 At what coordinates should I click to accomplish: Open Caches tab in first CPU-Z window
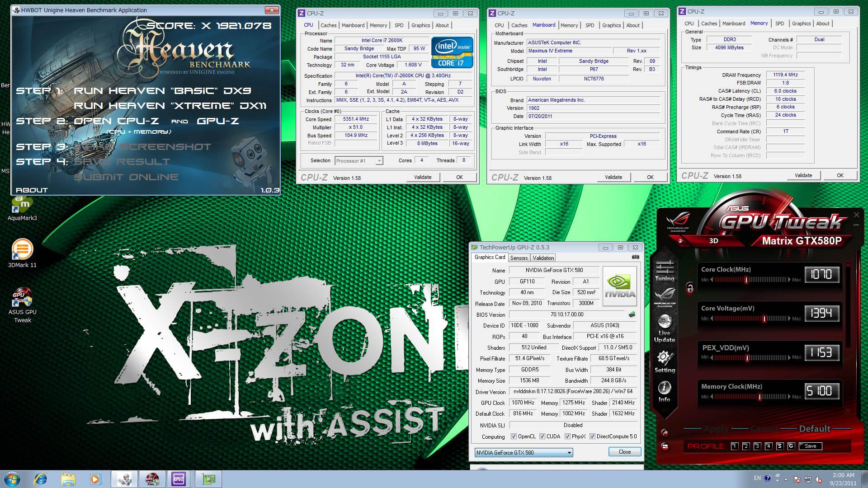click(329, 25)
